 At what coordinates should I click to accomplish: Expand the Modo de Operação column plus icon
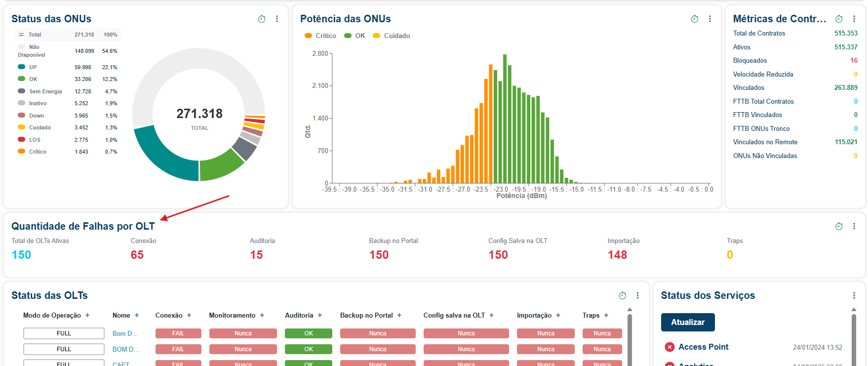pos(87,315)
